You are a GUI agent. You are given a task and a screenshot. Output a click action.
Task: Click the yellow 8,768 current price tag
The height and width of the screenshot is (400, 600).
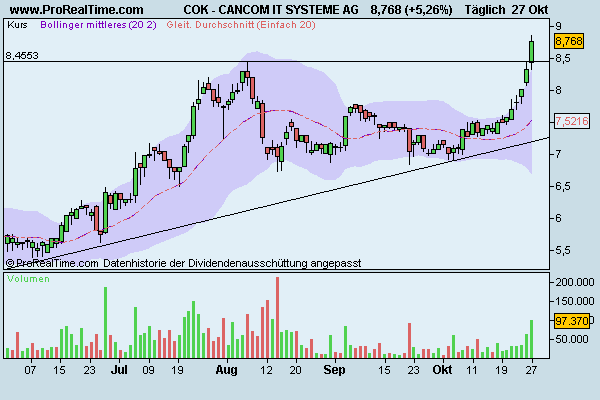coord(569,41)
